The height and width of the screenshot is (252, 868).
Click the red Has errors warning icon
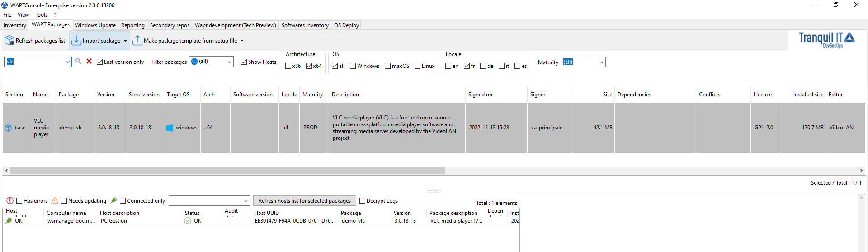(10, 200)
